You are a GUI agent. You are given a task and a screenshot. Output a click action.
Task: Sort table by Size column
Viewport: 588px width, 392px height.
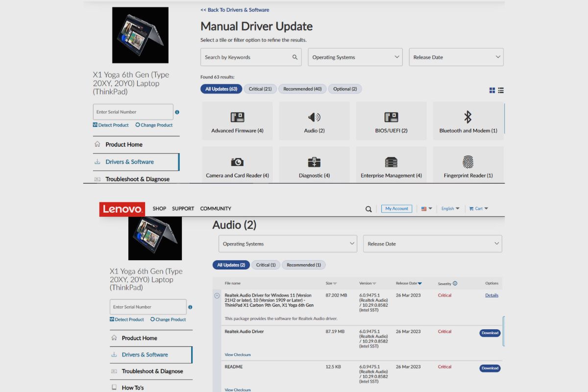coord(331,283)
